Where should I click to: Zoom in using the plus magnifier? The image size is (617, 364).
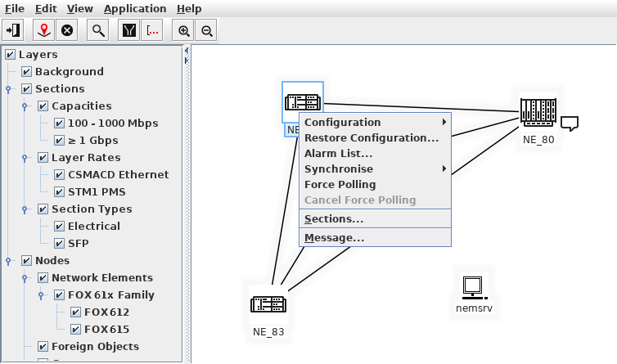(184, 31)
